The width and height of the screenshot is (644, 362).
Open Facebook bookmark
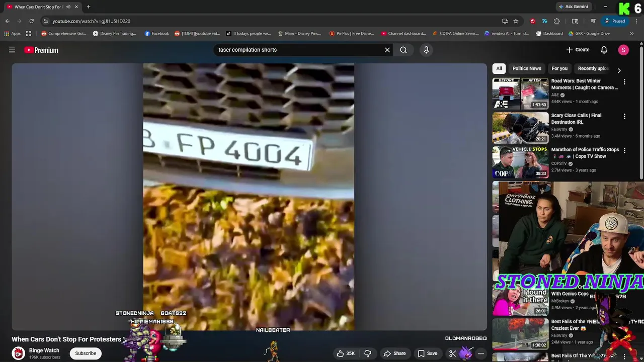(156, 34)
